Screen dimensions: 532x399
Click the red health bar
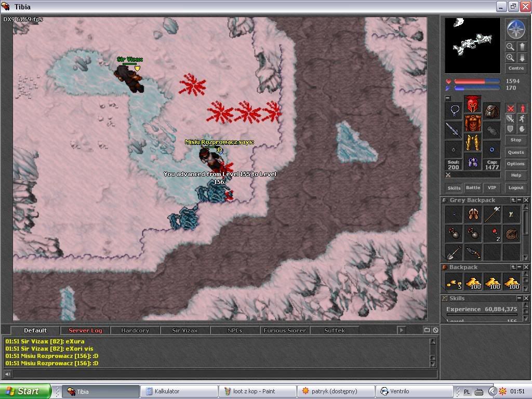tap(477, 82)
